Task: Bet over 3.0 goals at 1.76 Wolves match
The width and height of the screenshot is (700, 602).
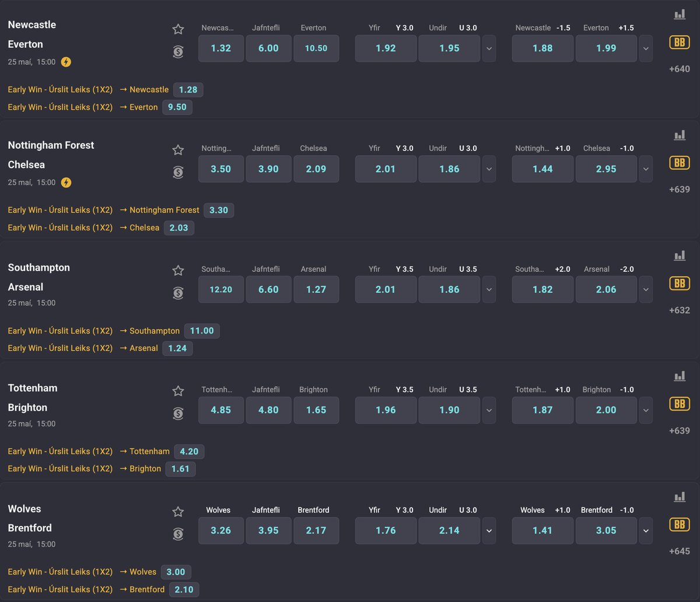Action: (x=386, y=531)
